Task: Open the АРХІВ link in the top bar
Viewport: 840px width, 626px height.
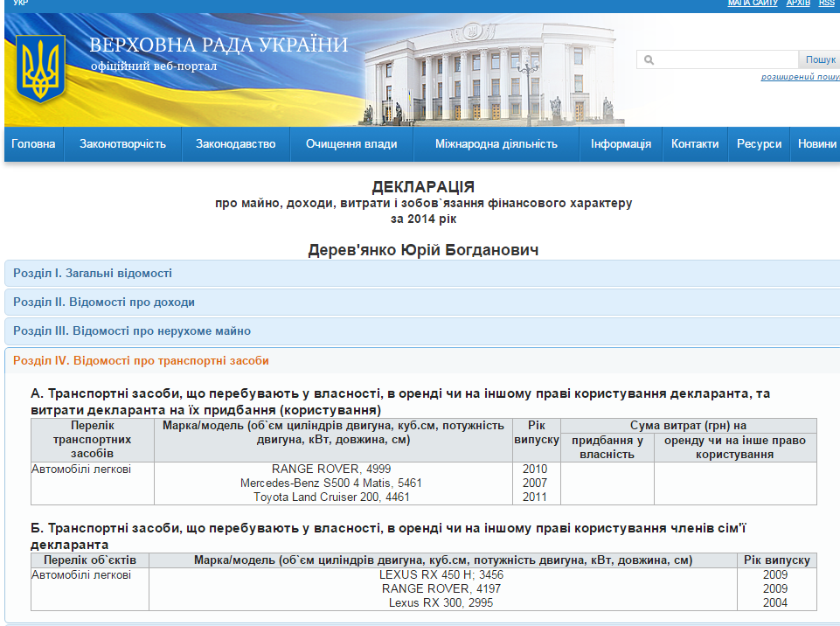Action: [x=798, y=3]
